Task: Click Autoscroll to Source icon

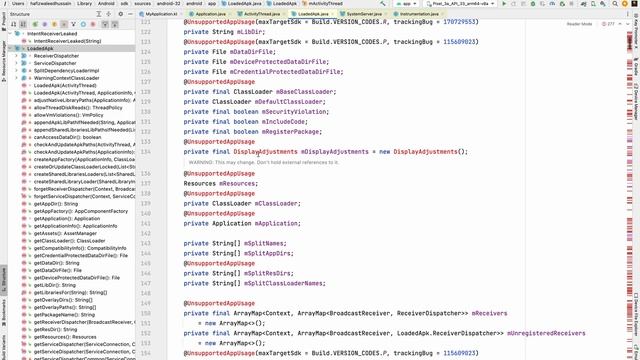Action: 105,24
